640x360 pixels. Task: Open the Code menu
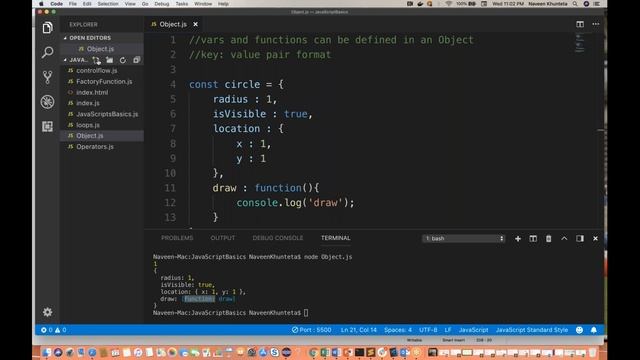click(x=56, y=4)
